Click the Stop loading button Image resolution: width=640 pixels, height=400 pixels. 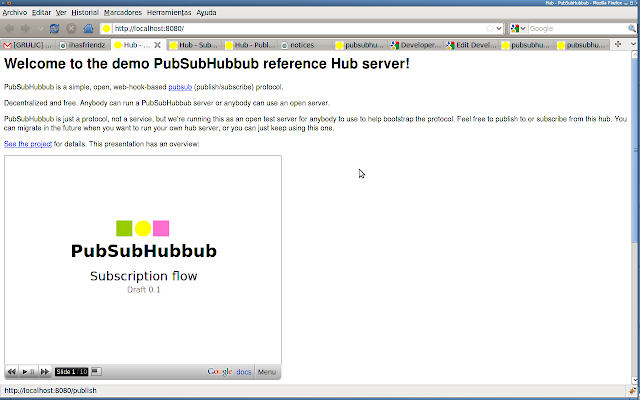point(71,28)
